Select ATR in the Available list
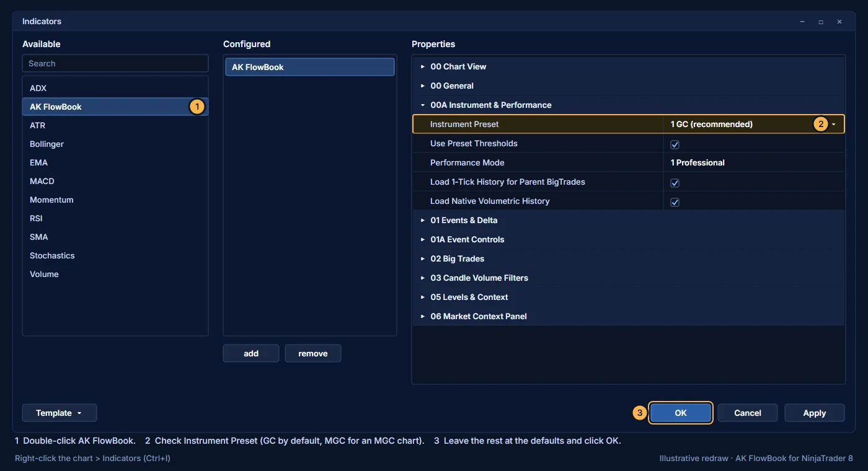This screenshot has height=471, width=868. click(115, 125)
